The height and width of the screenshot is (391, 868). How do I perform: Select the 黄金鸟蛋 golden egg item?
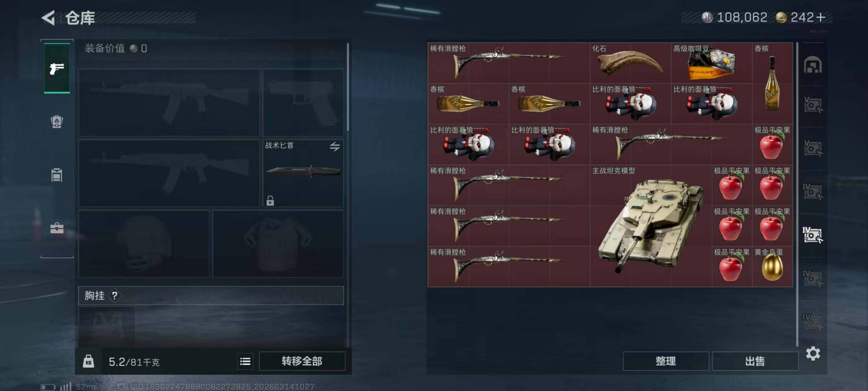772,267
